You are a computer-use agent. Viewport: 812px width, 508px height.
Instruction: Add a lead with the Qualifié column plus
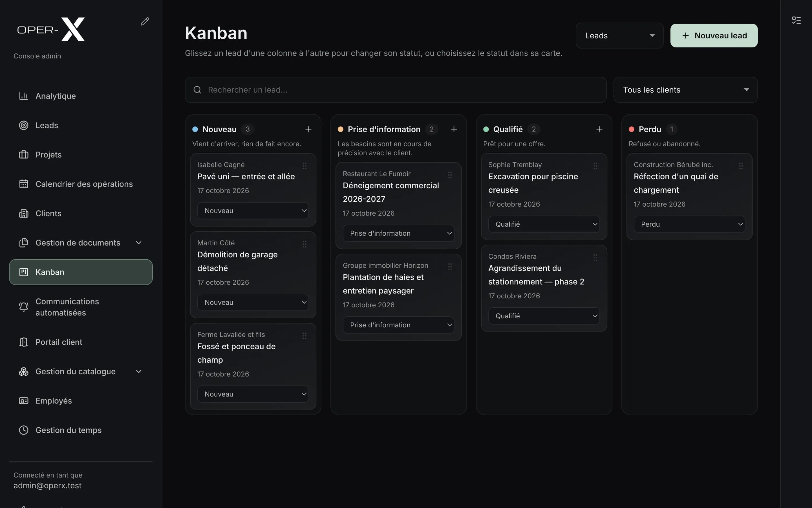click(599, 129)
